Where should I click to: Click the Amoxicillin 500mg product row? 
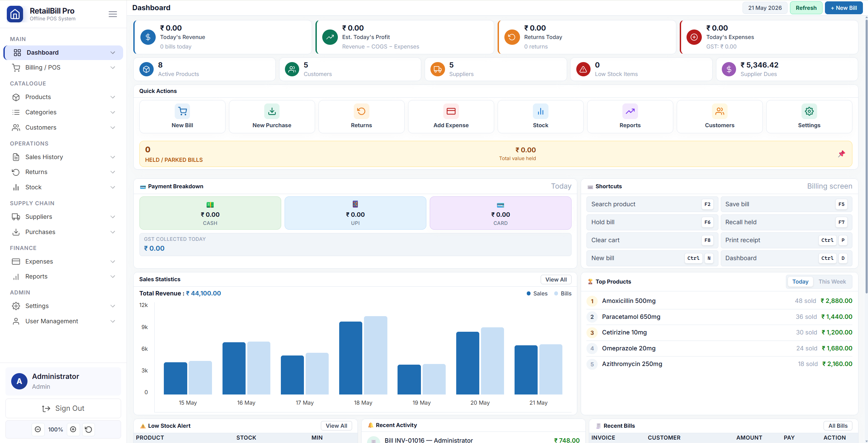click(719, 301)
